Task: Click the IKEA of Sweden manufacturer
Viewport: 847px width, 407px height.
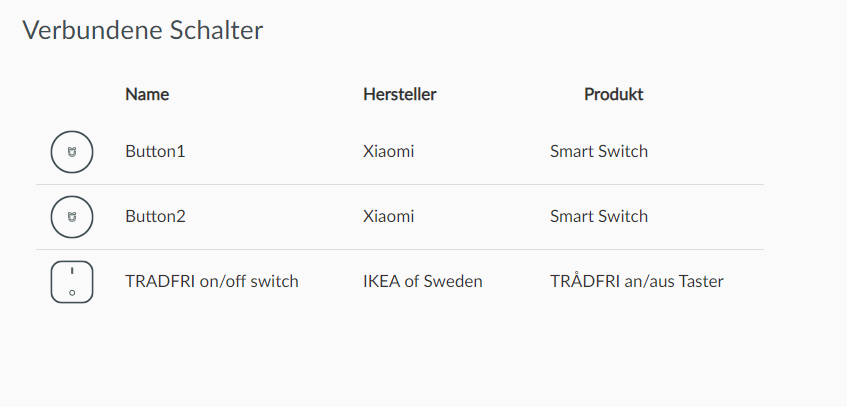Action: pos(422,282)
